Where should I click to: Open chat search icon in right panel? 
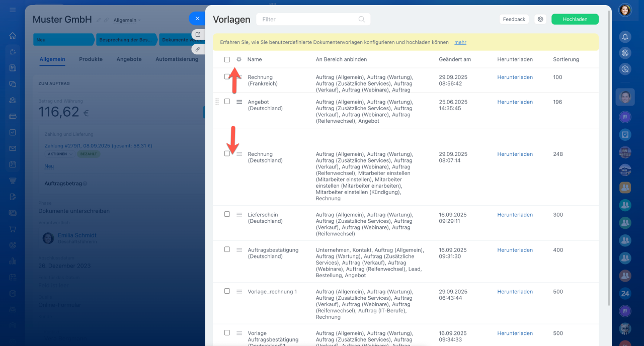coord(625,69)
